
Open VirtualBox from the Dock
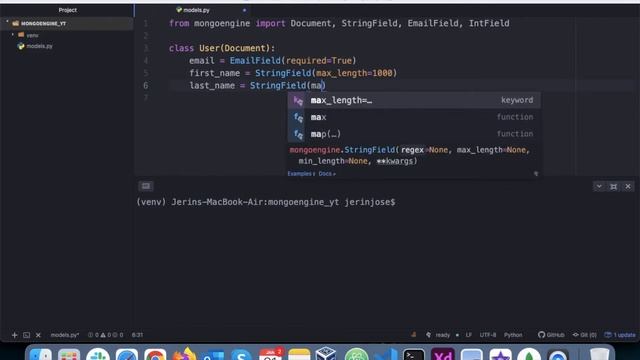click(326, 354)
